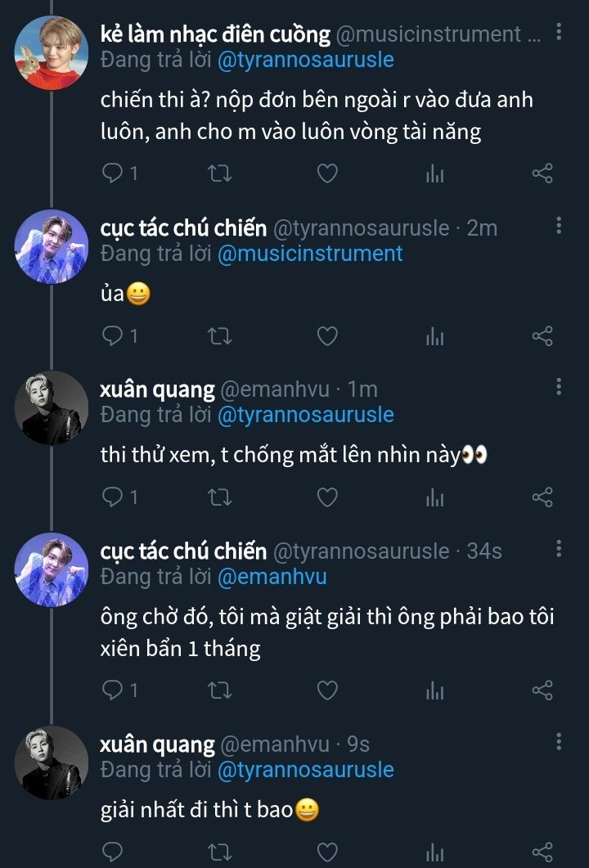This screenshot has width=589, height=868.
Task: Like the "ủa" tweet
Action: point(327,336)
